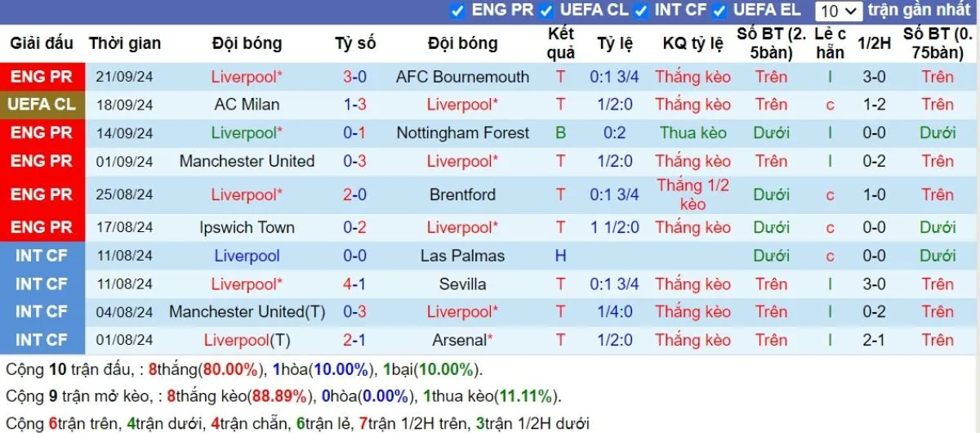The height and width of the screenshot is (433, 980).
Task: Click Ipswich Town team name
Action: point(247,227)
